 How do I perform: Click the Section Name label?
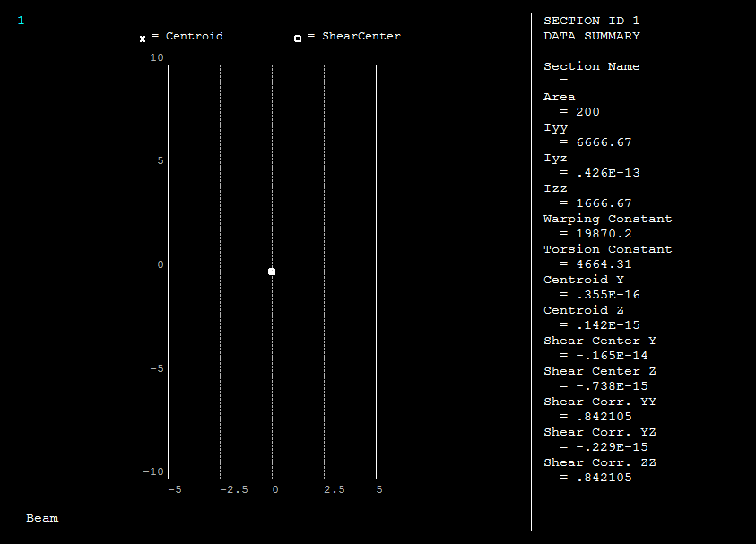tap(592, 66)
